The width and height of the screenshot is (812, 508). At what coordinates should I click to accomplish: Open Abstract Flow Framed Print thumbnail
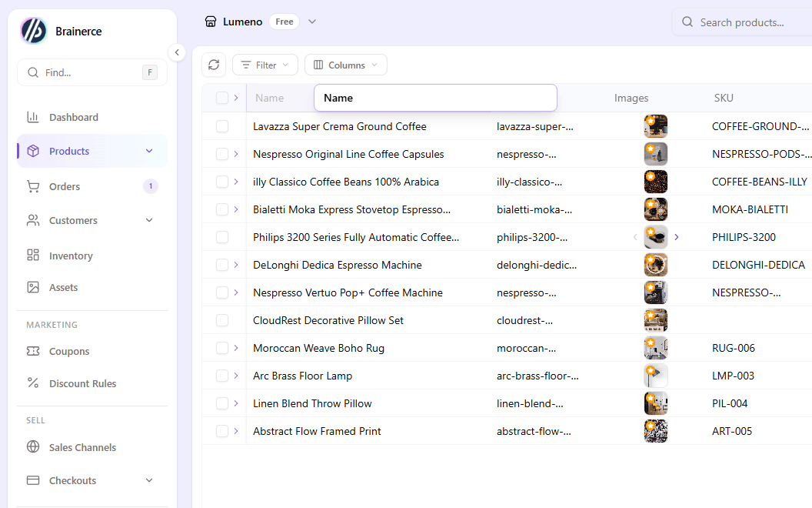[656, 431]
